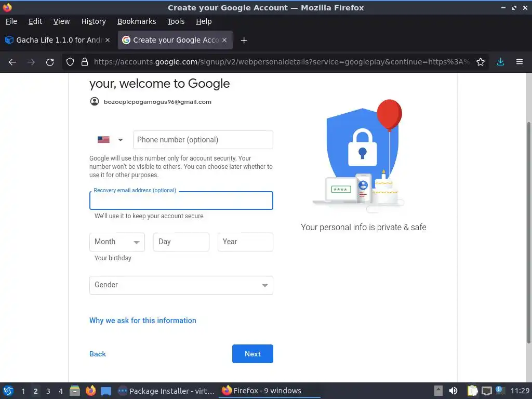This screenshot has width=532, height=399.
Task: Click the blue Next button
Action: click(252, 354)
